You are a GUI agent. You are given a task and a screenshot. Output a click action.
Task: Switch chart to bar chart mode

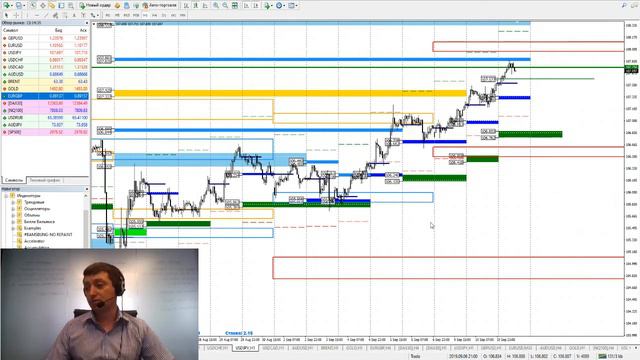186,5
